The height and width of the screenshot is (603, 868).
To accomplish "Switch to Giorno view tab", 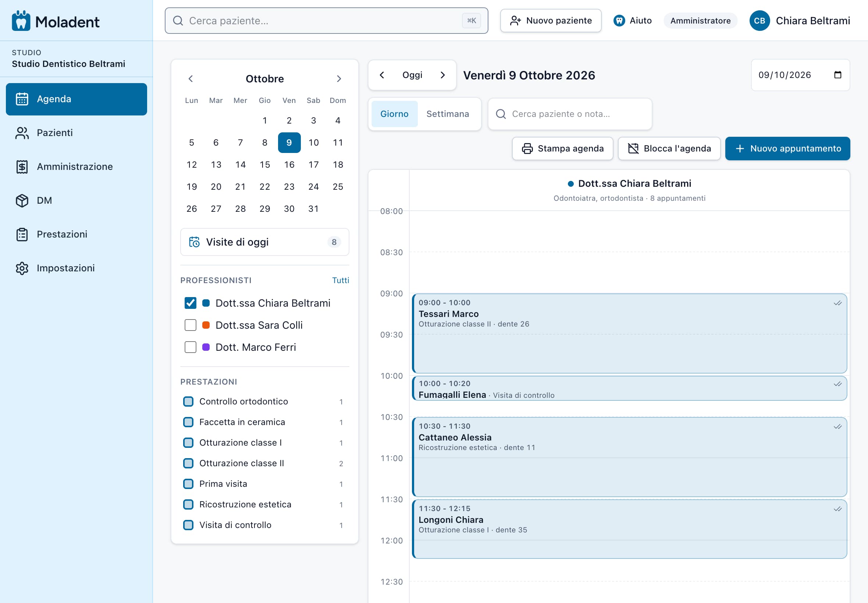I will 394,114.
